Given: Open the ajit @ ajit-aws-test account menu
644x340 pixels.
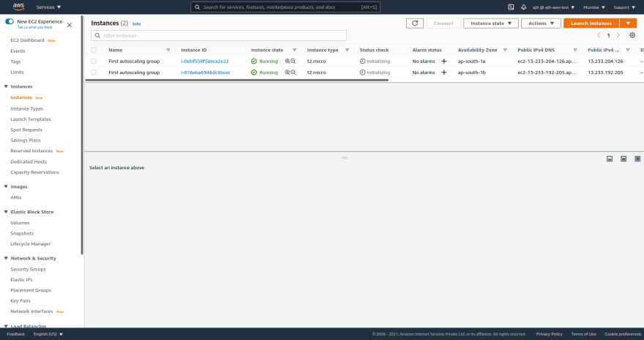Looking at the screenshot, I should coord(553,7).
